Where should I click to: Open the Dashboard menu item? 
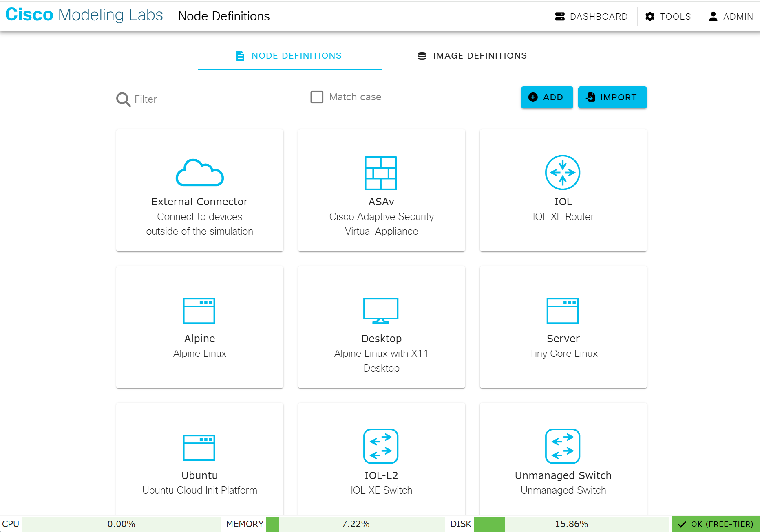[592, 16]
